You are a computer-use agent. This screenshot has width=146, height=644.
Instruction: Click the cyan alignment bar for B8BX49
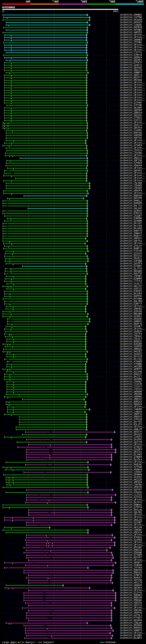coord(56,196)
